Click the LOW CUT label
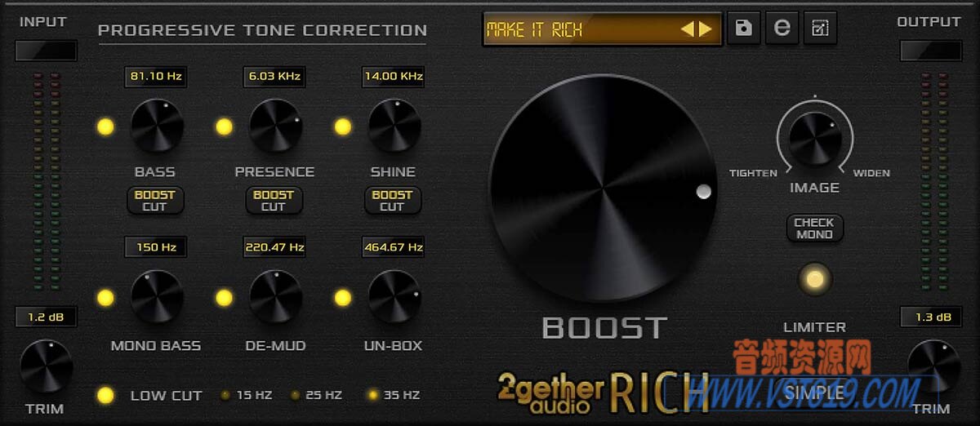 (x=166, y=396)
